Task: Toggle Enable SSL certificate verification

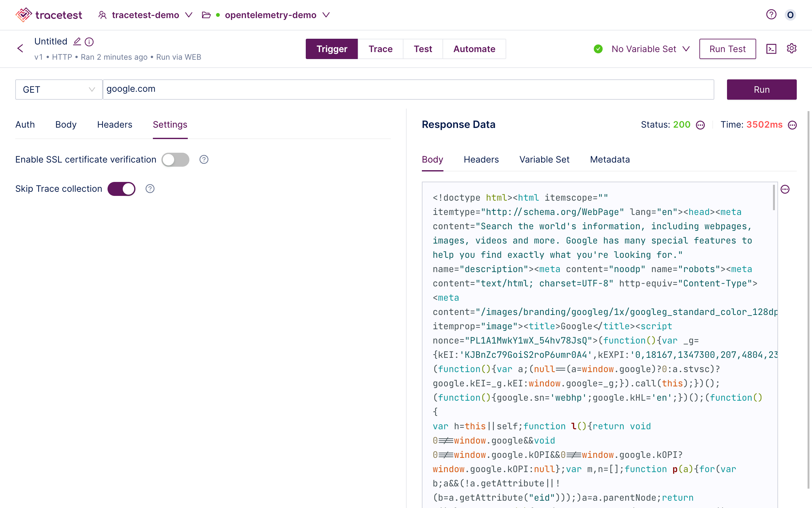Action: 175,160
